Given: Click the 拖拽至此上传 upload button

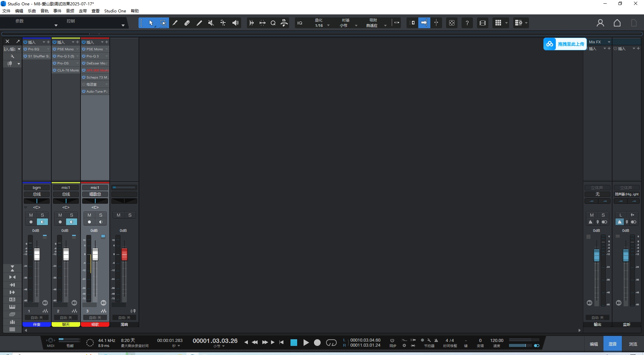Looking at the screenshot, I should click(565, 44).
